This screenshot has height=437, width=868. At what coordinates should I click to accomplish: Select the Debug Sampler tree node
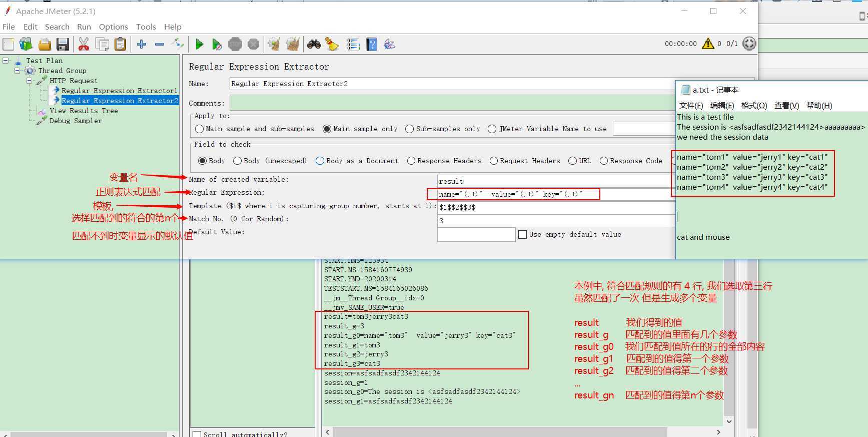[x=76, y=121]
